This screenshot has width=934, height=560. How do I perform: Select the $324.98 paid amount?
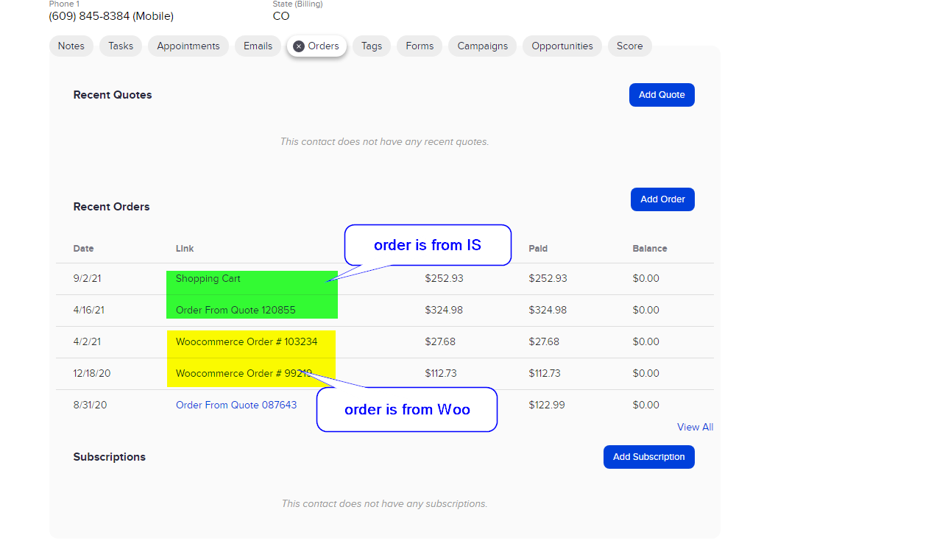[x=548, y=311]
